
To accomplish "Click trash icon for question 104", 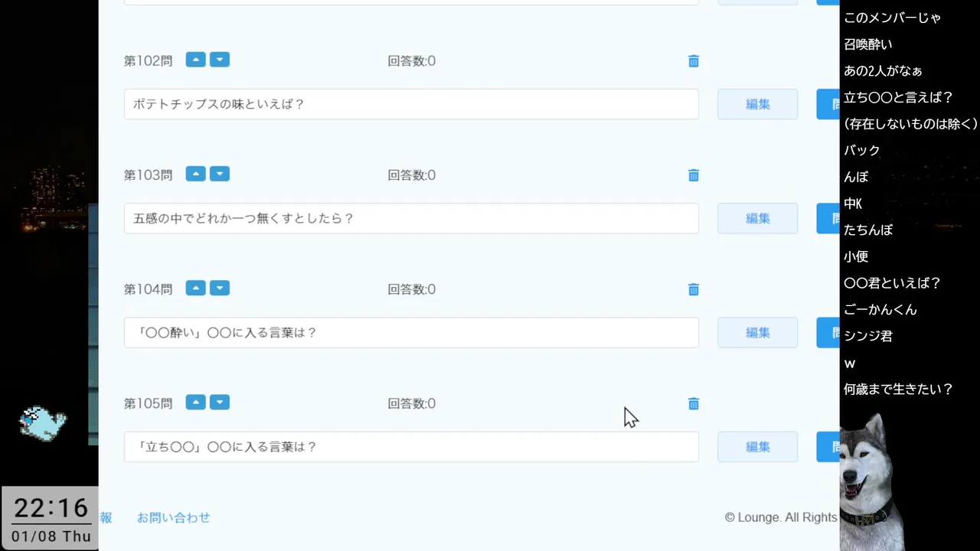I will click(694, 289).
